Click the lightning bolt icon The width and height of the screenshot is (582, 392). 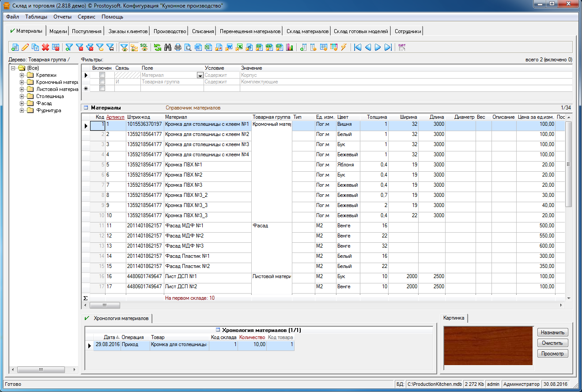pos(344,48)
